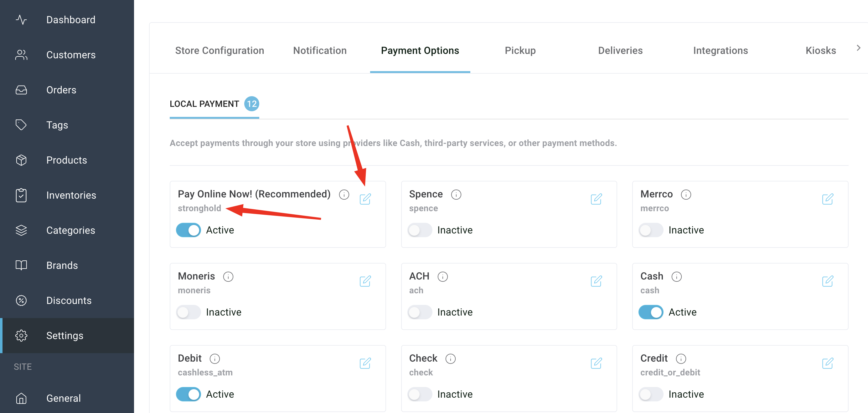Image resolution: width=868 pixels, height=413 pixels.
Task: Click the info icon beside Cash
Action: (677, 276)
